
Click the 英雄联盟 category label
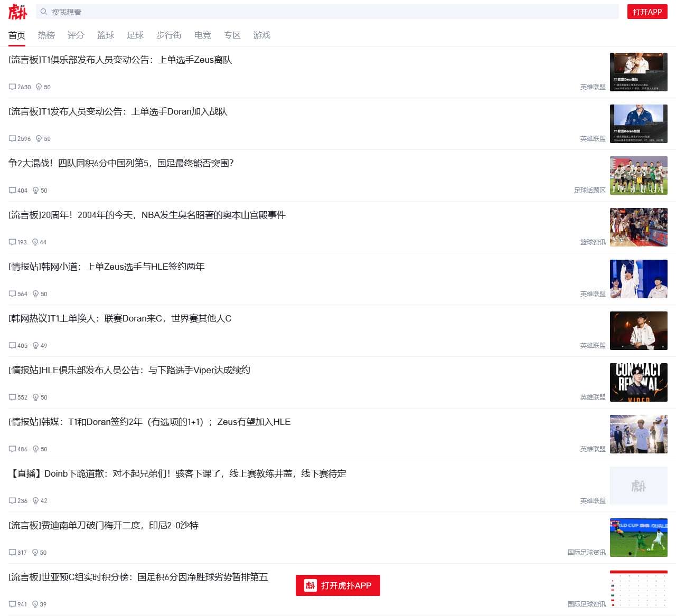[x=593, y=86]
